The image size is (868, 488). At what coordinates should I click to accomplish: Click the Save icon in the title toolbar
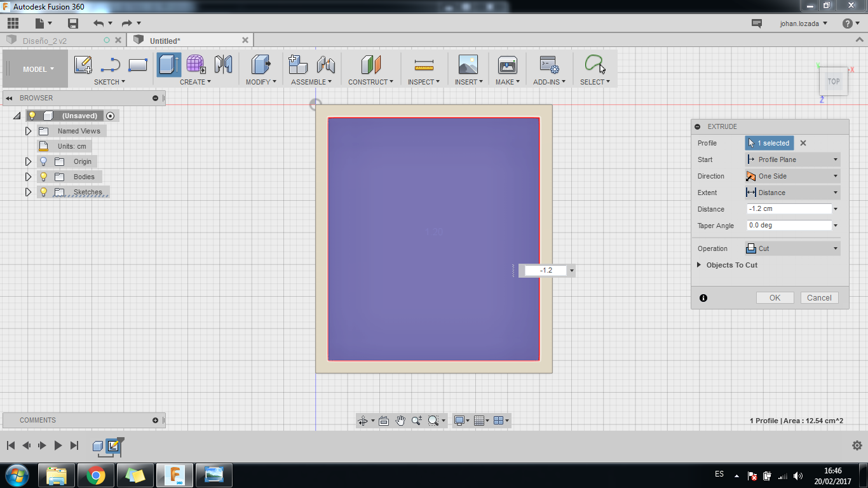(x=73, y=24)
